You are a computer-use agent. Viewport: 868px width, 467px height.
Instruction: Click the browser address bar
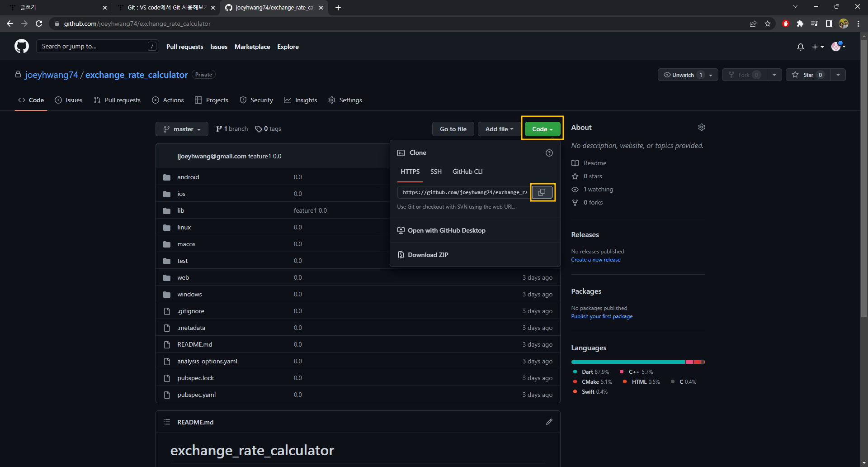point(398,24)
